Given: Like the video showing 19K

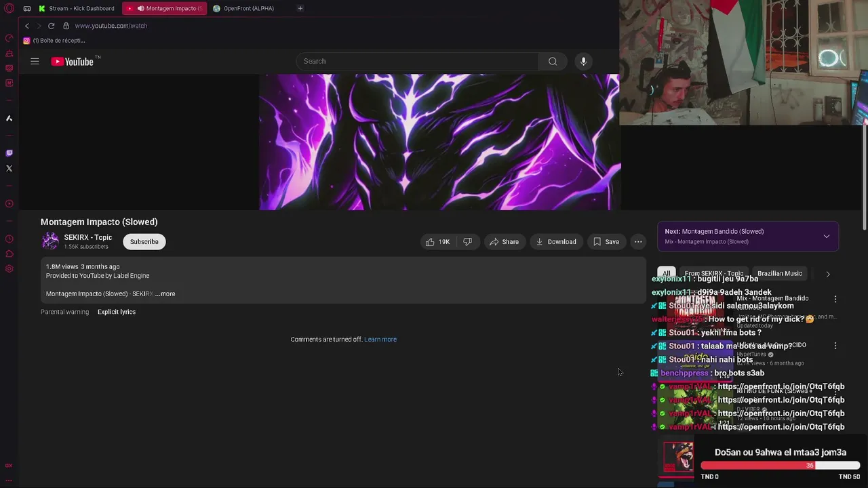Looking at the screenshot, I should coord(438,241).
